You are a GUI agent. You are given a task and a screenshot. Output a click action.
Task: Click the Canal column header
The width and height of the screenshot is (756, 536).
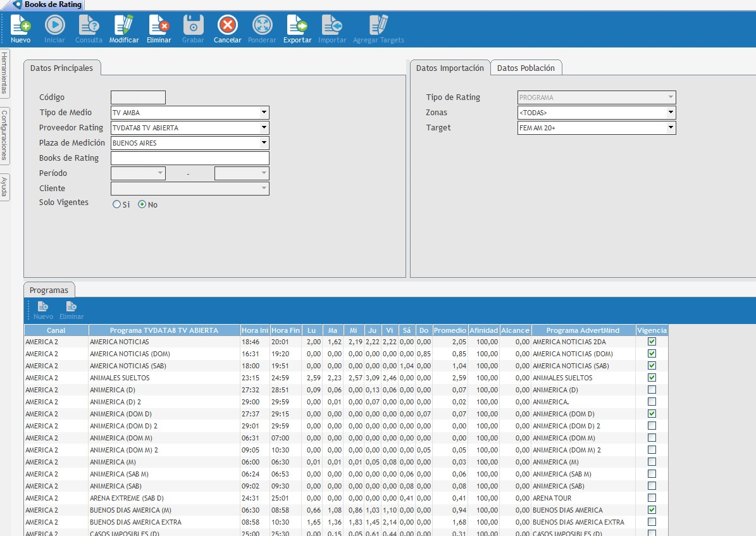[x=56, y=330]
